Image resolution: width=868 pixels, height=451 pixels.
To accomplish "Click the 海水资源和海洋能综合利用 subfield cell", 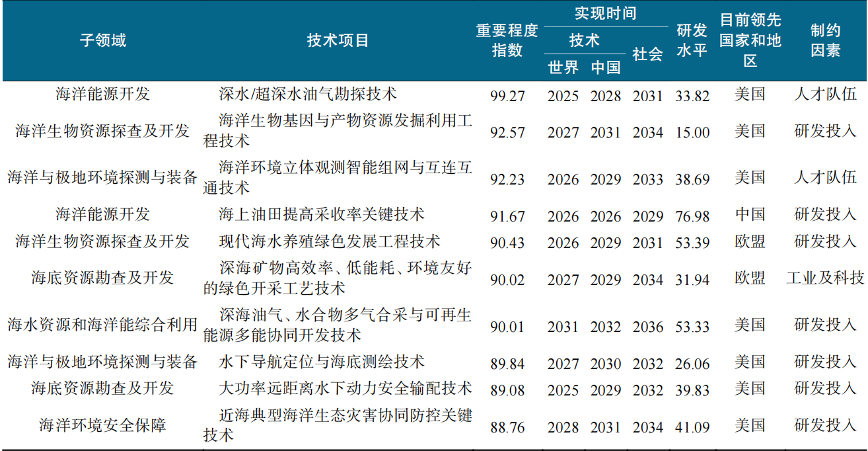I will point(102,325).
